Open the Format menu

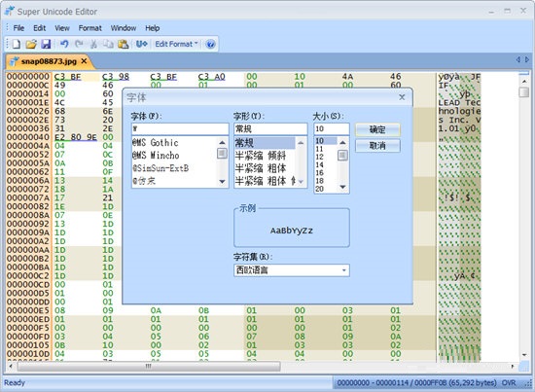(90, 28)
